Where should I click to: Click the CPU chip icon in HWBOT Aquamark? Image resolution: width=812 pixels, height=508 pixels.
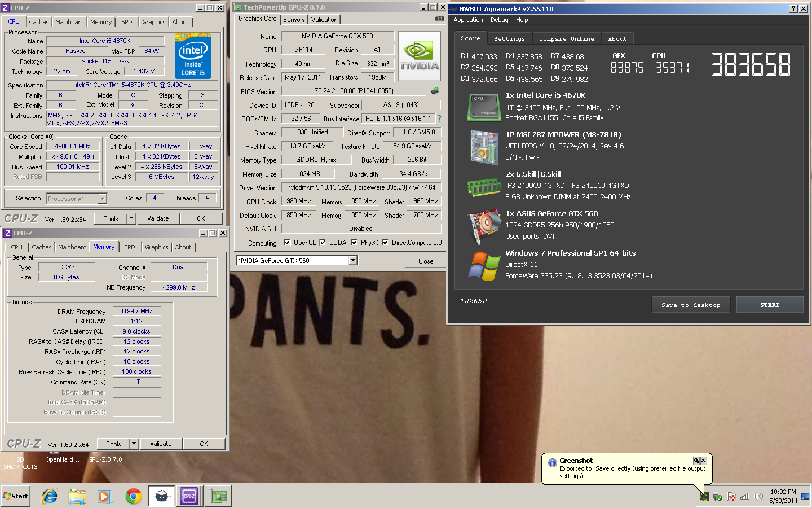click(x=484, y=107)
